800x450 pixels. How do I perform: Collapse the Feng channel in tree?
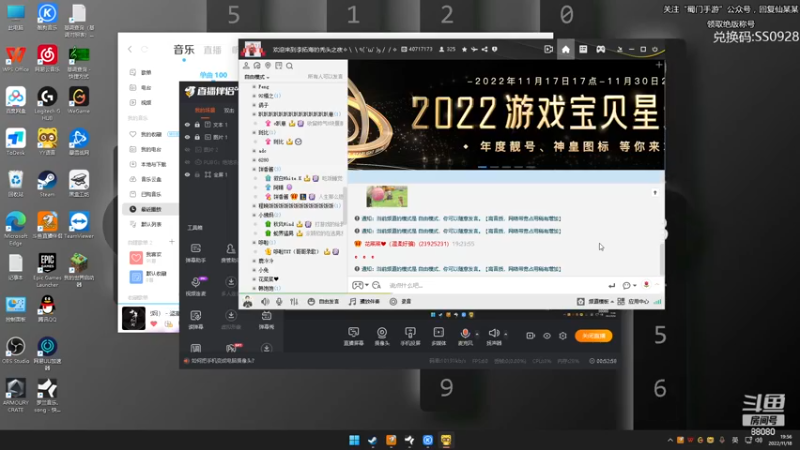254,87
